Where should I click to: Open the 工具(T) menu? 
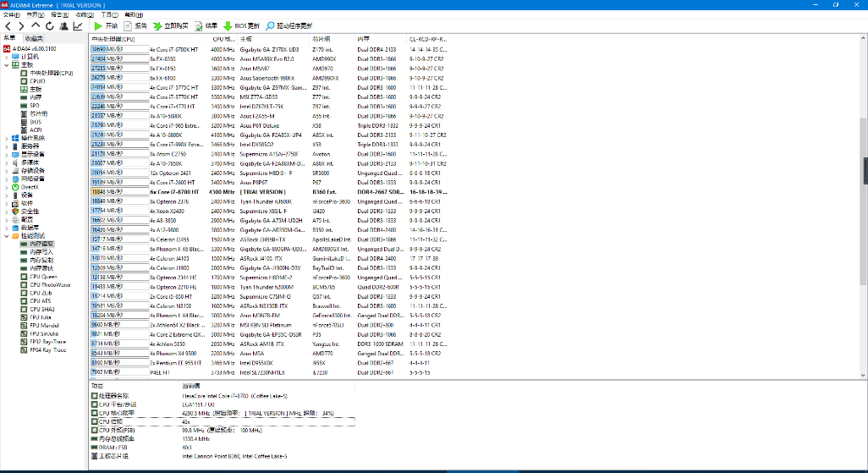point(108,15)
